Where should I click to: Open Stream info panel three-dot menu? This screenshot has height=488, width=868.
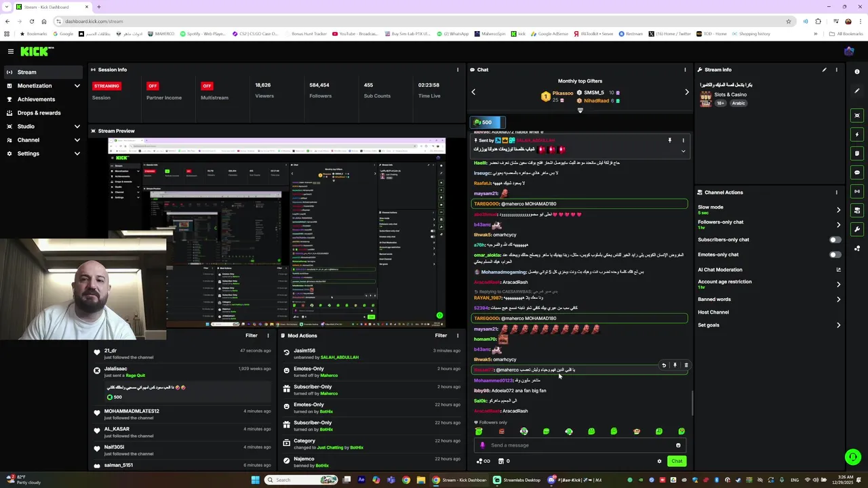tap(836, 70)
